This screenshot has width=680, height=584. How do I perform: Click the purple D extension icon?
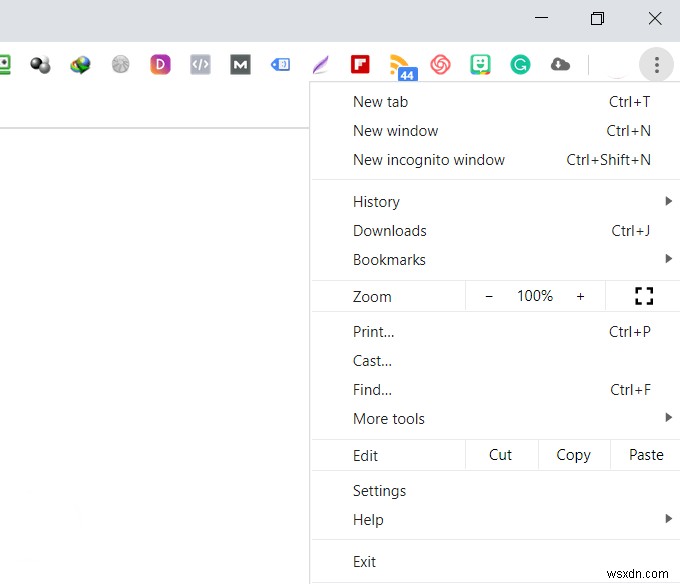click(x=160, y=65)
